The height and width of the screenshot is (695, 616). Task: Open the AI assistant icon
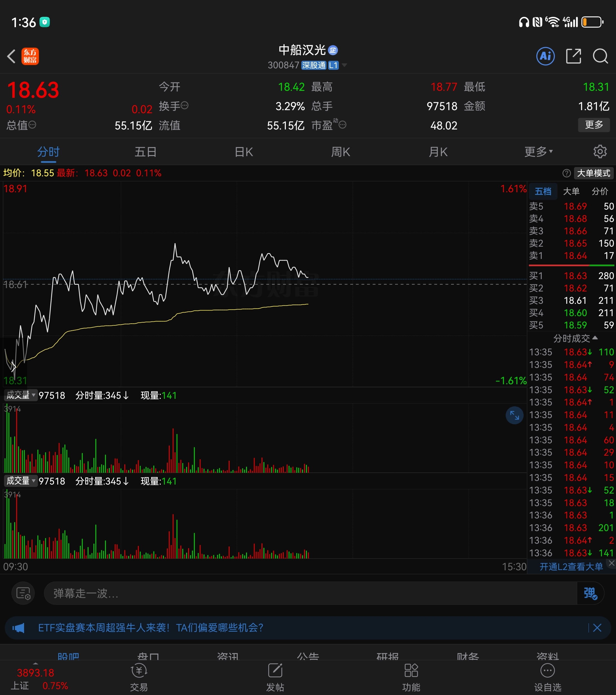click(545, 56)
